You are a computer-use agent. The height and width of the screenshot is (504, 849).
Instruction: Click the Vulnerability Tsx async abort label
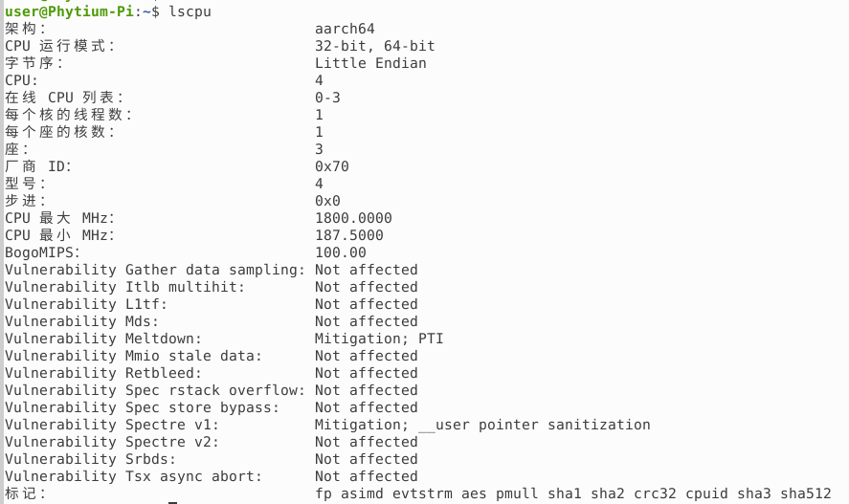point(133,476)
